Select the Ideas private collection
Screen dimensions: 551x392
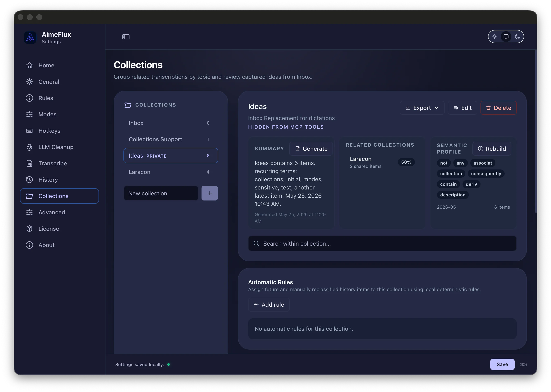(x=171, y=156)
